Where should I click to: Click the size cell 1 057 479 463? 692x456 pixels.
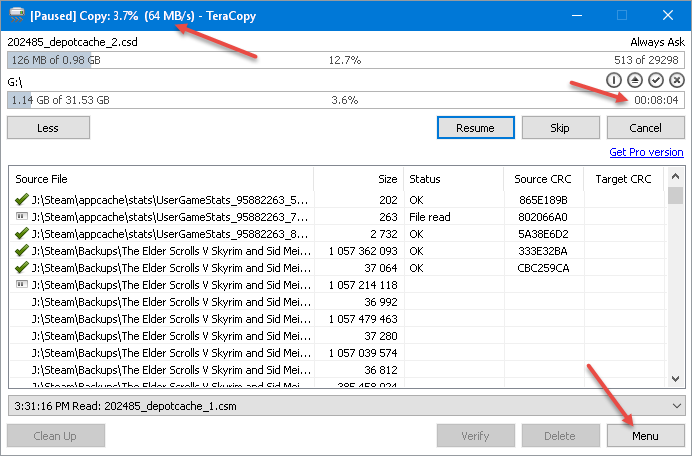point(363,319)
